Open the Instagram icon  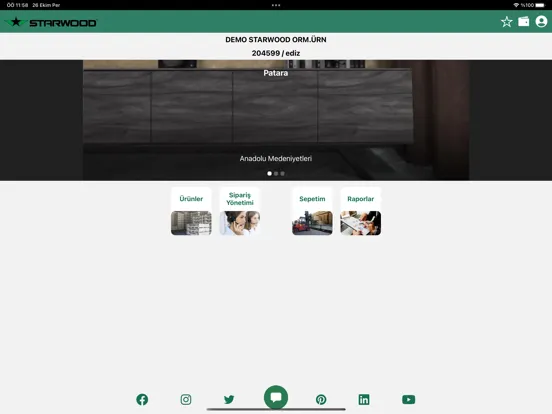tap(186, 399)
